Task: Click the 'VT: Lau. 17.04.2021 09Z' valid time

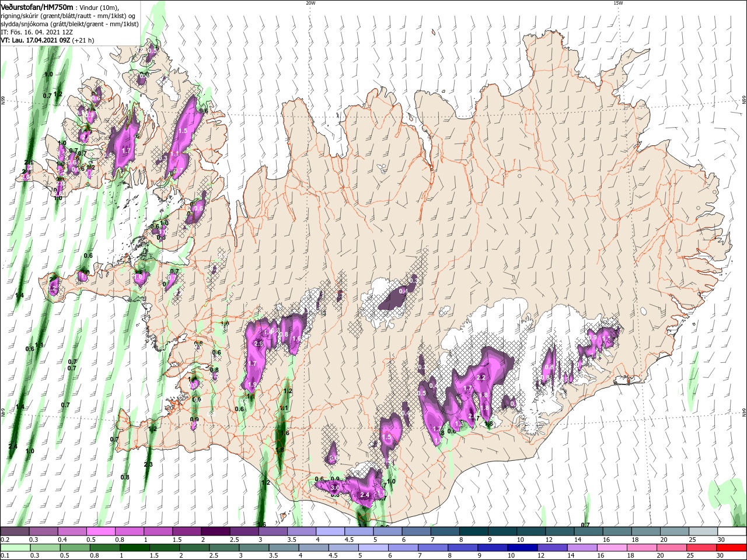Action: pos(36,41)
